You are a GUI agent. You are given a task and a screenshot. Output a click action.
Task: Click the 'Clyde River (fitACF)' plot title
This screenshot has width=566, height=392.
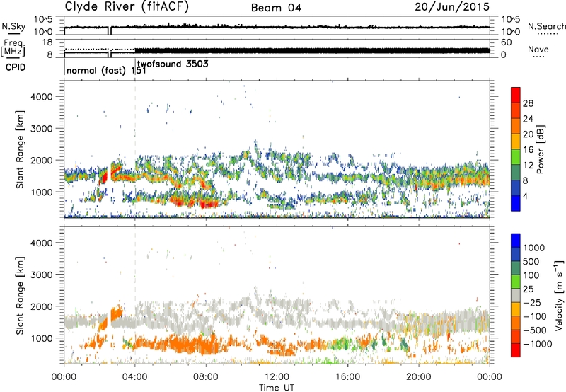[x=127, y=7]
